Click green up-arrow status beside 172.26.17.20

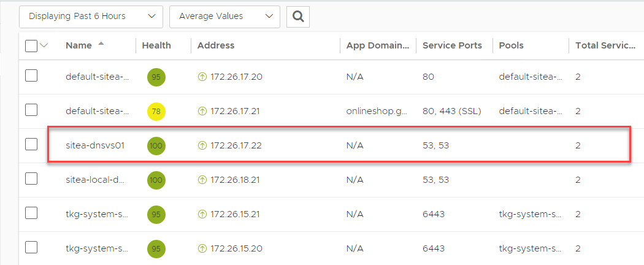coord(201,77)
